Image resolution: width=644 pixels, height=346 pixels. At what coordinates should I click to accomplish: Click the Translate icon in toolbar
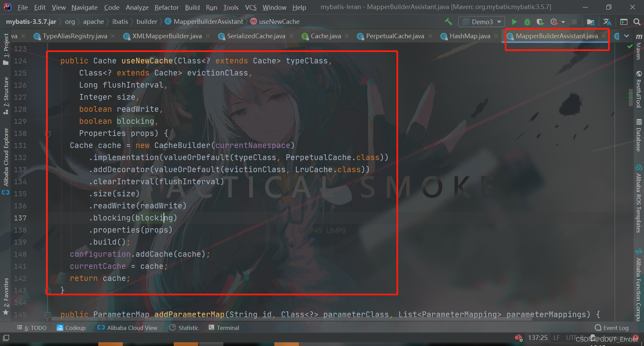[x=607, y=22]
